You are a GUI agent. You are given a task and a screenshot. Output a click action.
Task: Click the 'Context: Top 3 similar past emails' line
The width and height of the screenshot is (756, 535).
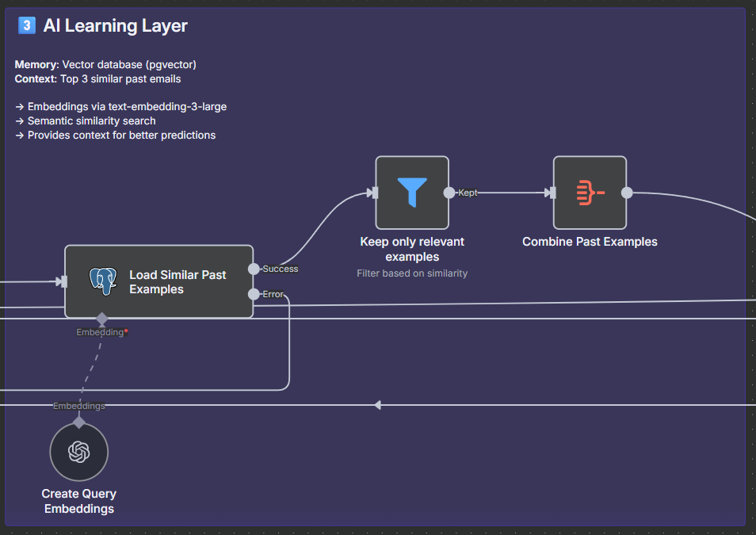tap(98, 79)
